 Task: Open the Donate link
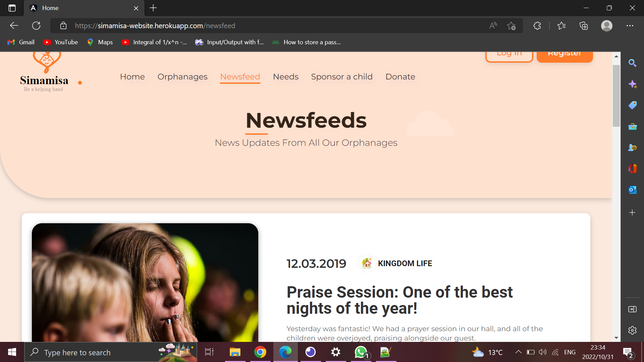click(400, 77)
